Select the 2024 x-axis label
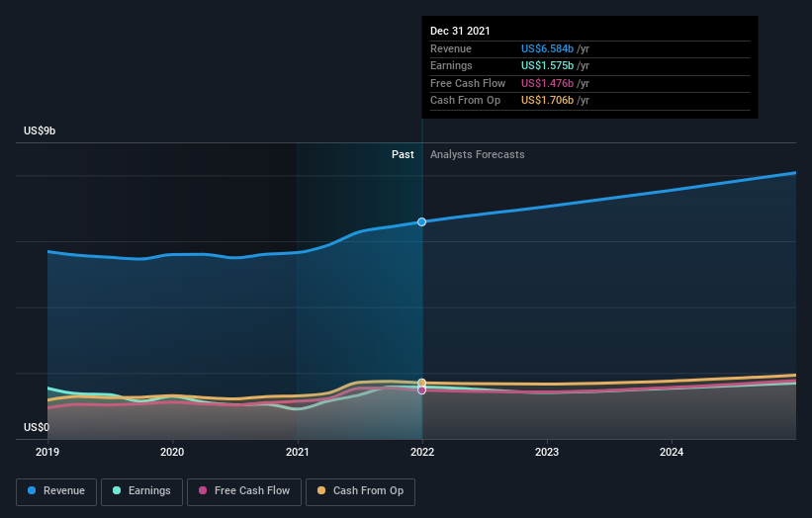Screen dimensions: 812x518 [x=672, y=453]
